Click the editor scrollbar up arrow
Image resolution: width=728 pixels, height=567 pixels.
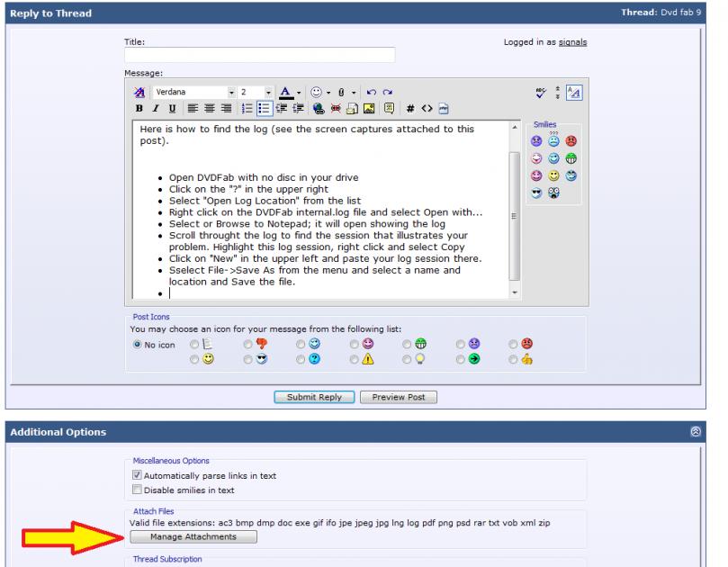515,127
